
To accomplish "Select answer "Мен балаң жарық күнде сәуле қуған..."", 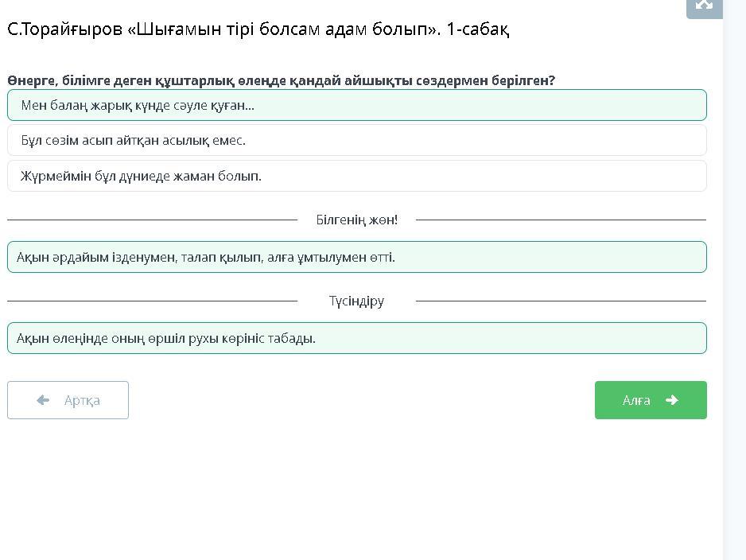I will pyautogui.click(x=356, y=105).
